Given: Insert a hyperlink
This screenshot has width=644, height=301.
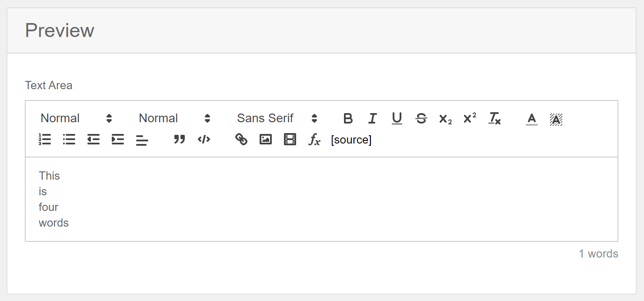Looking at the screenshot, I should (x=241, y=139).
